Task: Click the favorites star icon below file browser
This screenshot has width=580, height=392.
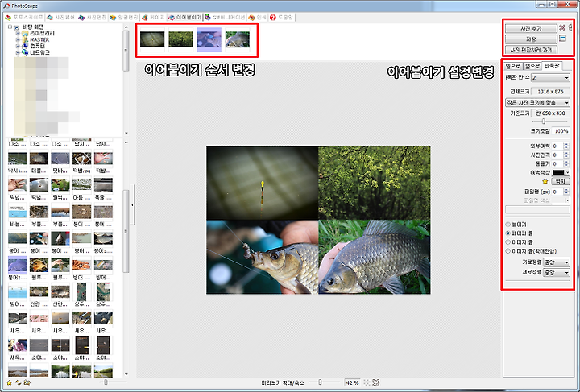Action: point(10,382)
